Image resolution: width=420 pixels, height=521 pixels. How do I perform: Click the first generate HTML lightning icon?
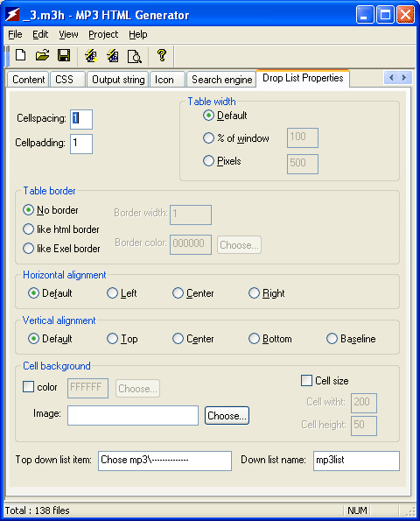pos(91,56)
